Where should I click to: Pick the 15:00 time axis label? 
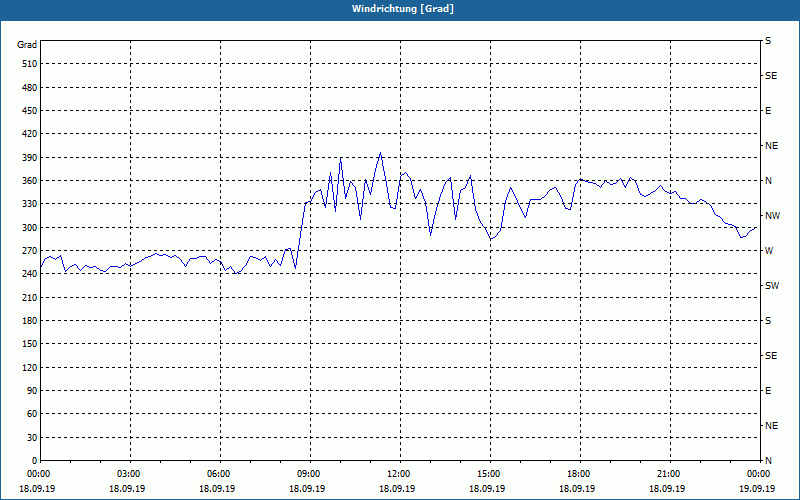click(488, 474)
